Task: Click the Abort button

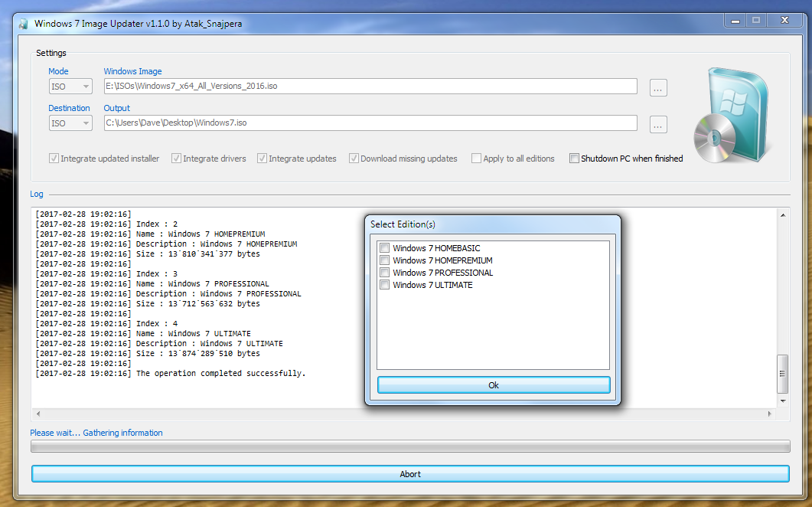Action: (410, 474)
